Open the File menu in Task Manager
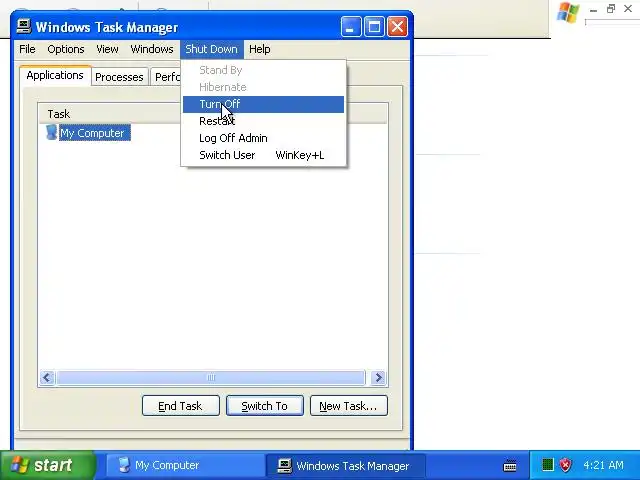Viewport: 640px width, 480px height. coord(27,49)
